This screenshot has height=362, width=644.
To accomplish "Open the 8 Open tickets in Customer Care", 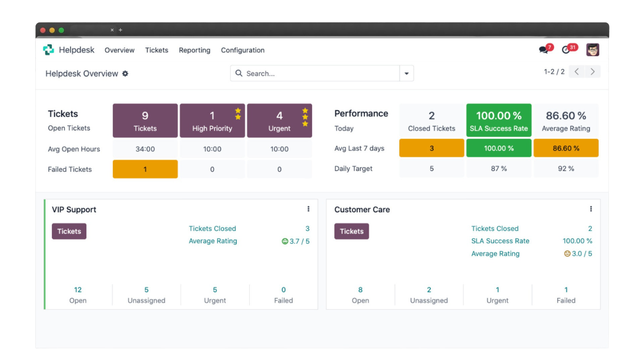I will pos(360,295).
